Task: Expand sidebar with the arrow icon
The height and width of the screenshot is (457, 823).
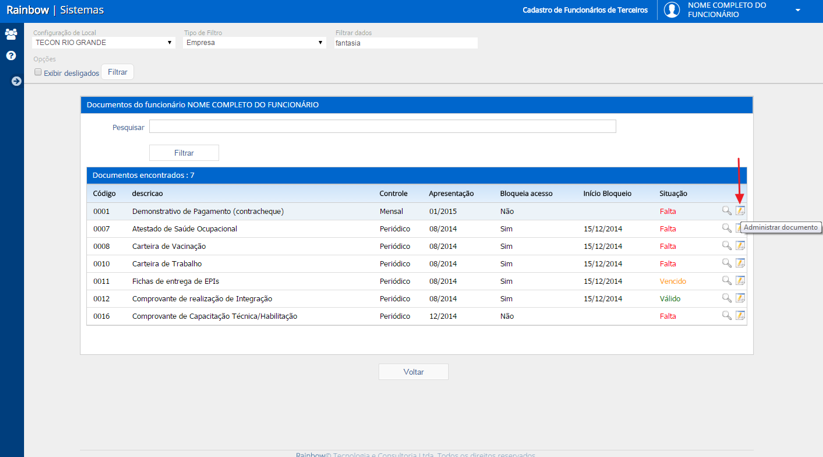Action: click(16, 81)
